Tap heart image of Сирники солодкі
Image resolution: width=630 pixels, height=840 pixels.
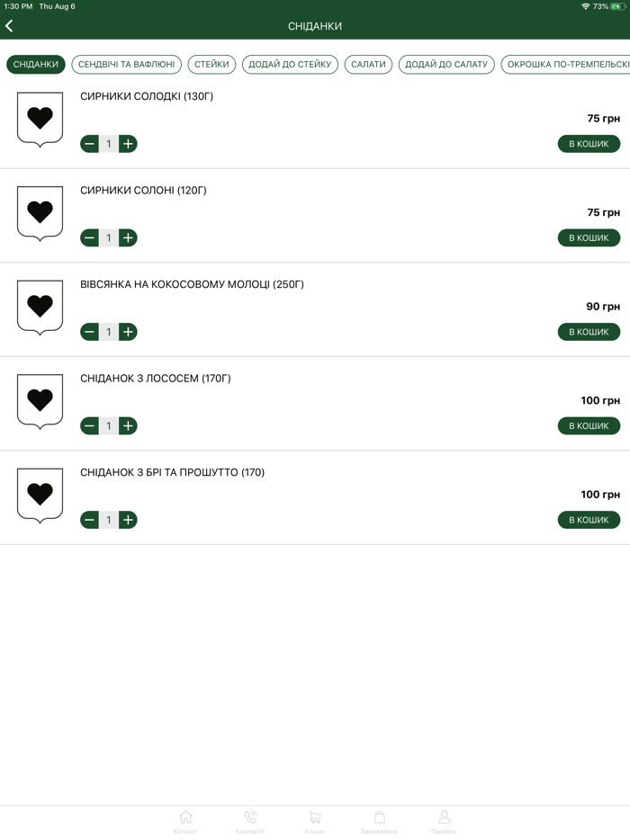(40, 119)
